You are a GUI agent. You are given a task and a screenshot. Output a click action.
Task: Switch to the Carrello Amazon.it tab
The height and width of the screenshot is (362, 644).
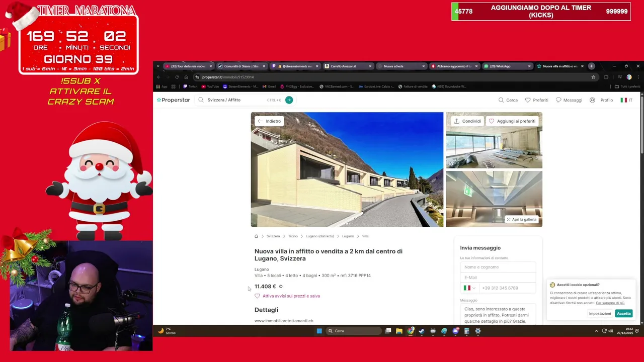[348, 66]
